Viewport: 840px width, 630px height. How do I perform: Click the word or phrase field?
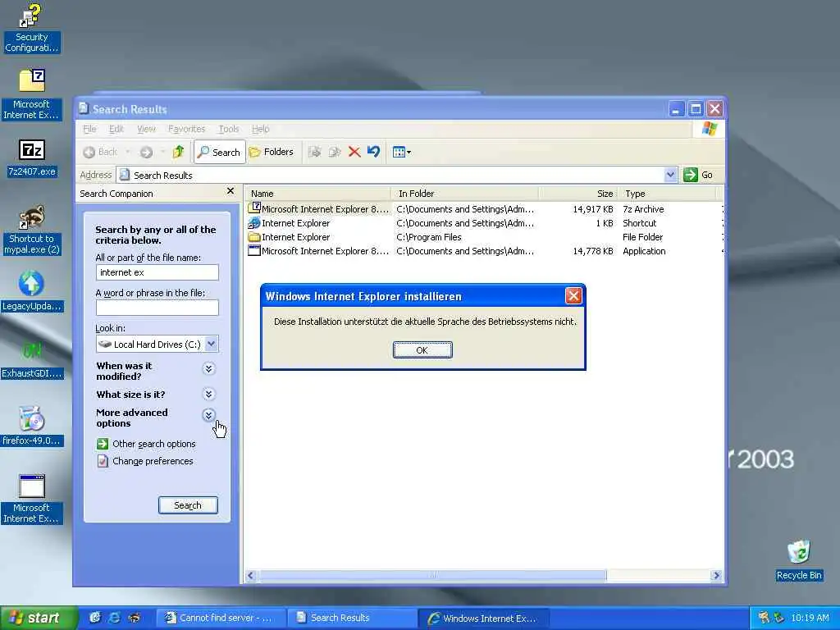pyautogui.click(x=157, y=308)
